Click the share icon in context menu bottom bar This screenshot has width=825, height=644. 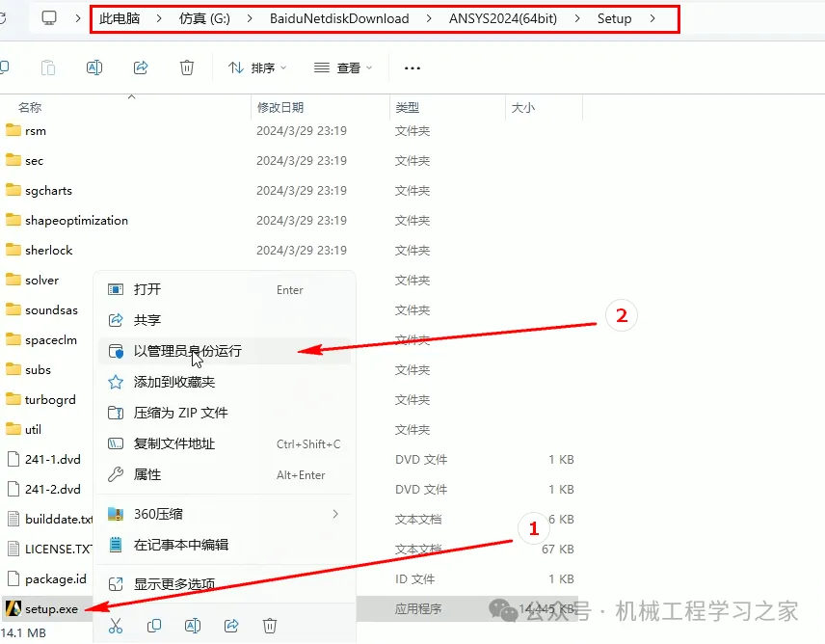point(231,626)
